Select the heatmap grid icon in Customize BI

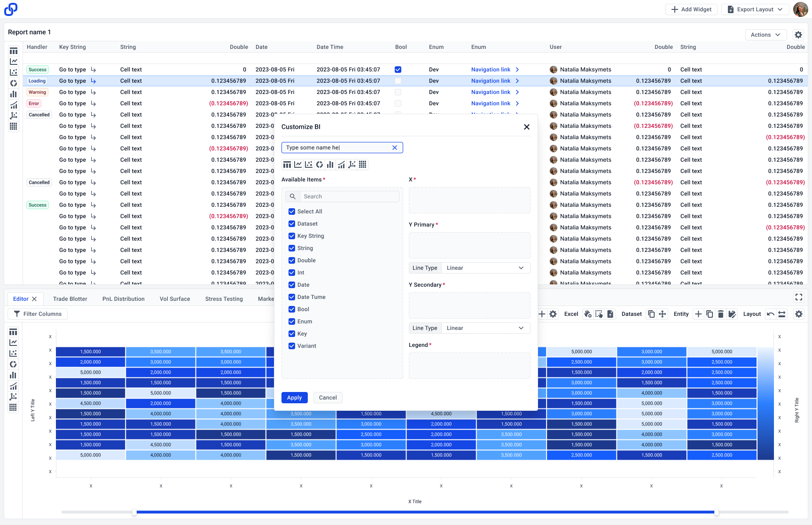pyautogui.click(x=363, y=165)
